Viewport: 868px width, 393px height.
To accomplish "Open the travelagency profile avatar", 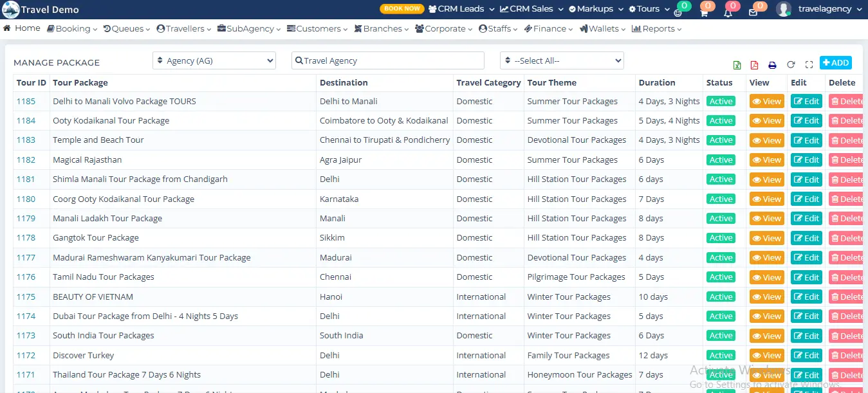I will click(783, 9).
